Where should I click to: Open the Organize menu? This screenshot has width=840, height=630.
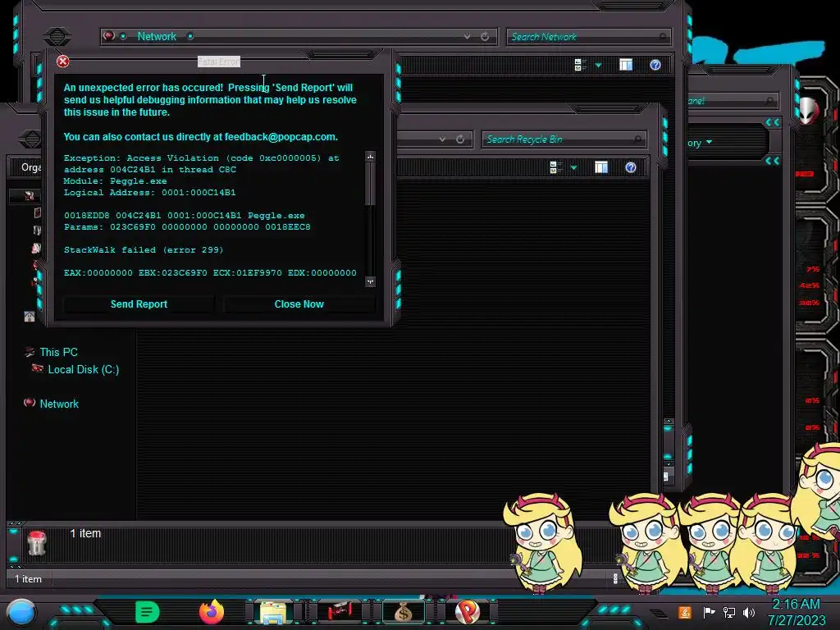point(31,167)
